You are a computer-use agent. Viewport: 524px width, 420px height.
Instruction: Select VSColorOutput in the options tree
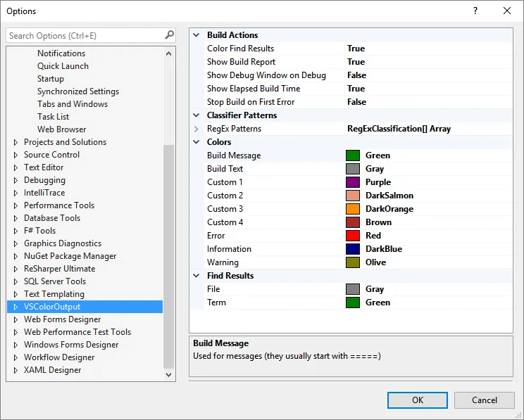coord(52,307)
